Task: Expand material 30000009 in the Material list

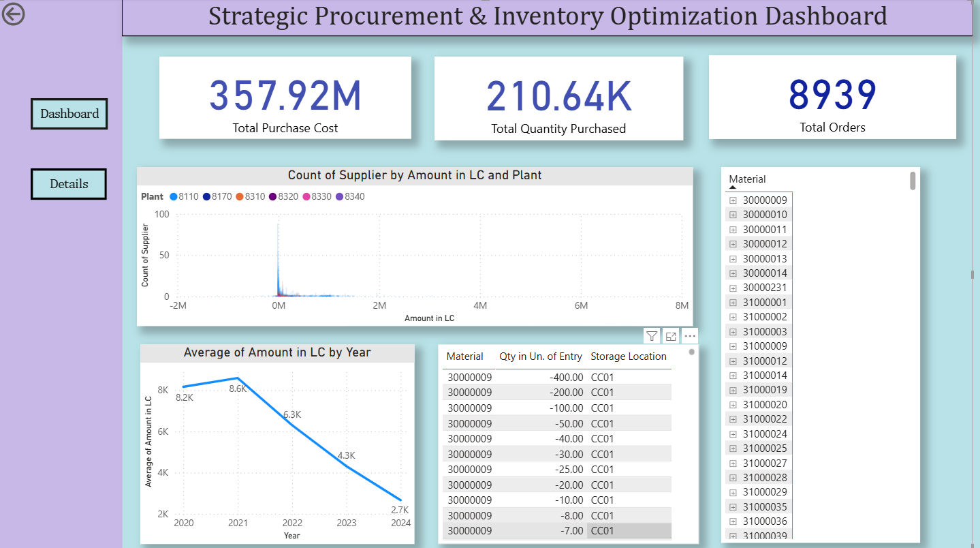Action: coord(733,200)
